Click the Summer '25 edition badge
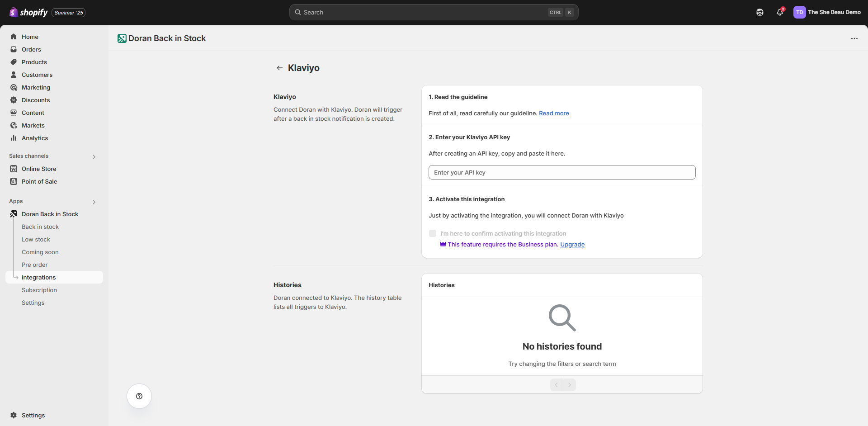Screen dimensions: 868x426 (69, 13)
